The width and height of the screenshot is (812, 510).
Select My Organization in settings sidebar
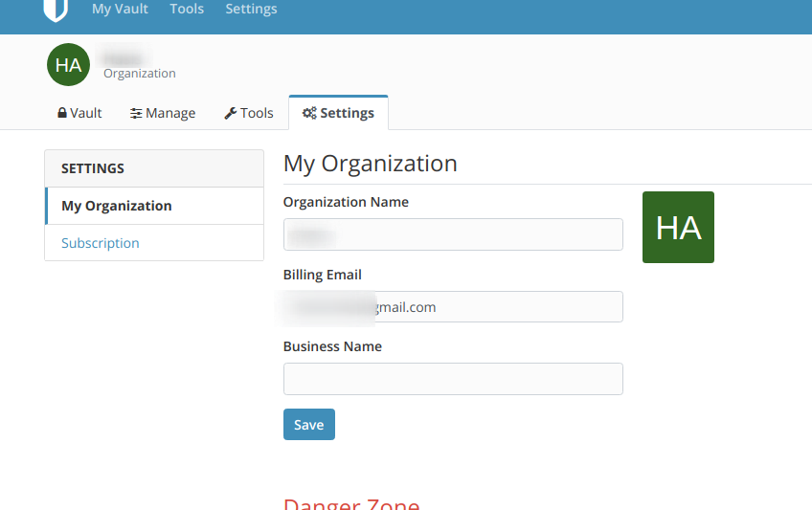pos(154,206)
